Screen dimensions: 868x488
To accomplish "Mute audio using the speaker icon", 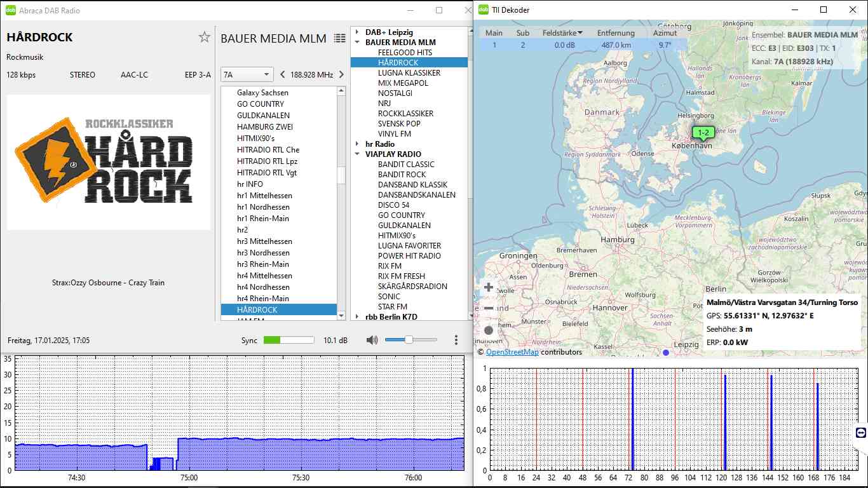I will coord(372,340).
